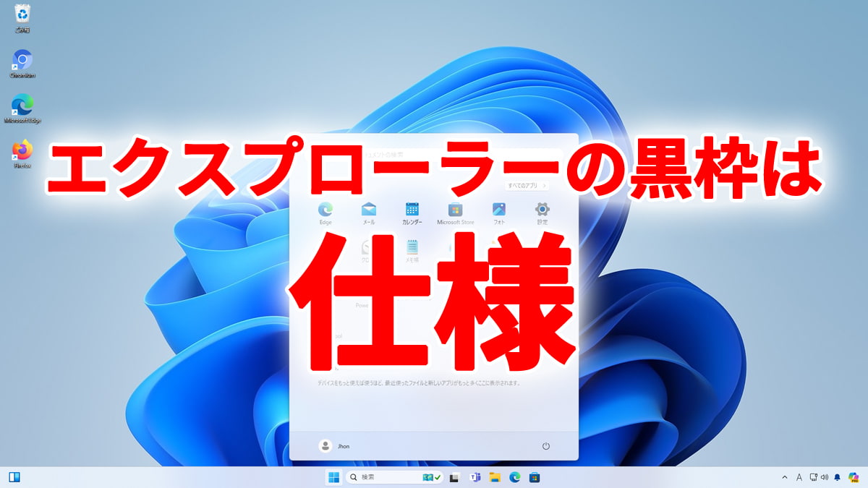Expand the hidden system tray icons chevron

[x=785, y=477]
